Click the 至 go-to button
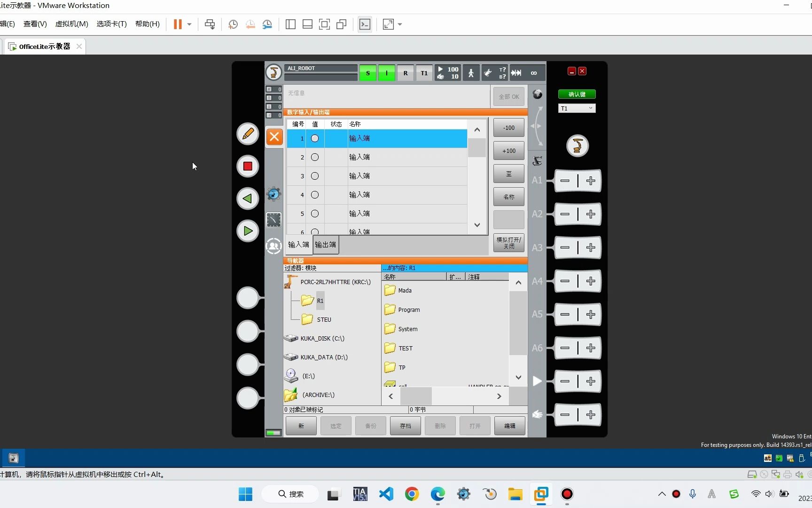812x508 pixels. pos(509,174)
